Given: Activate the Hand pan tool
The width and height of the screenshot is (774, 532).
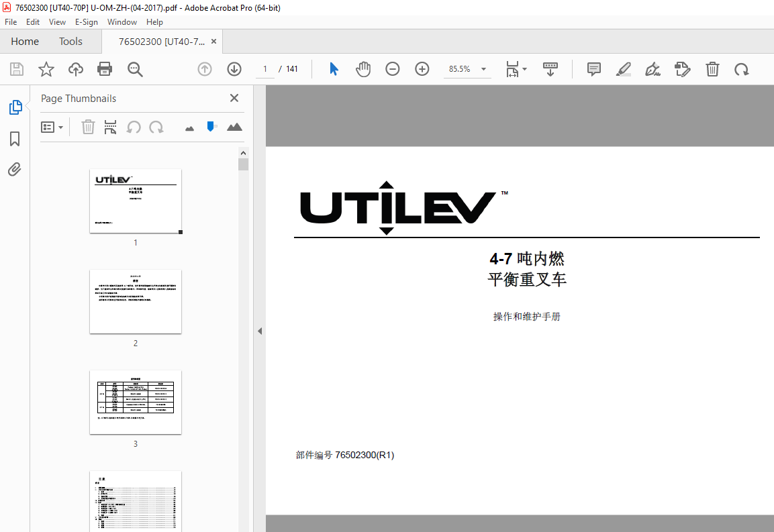Looking at the screenshot, I should coord(362,69).
